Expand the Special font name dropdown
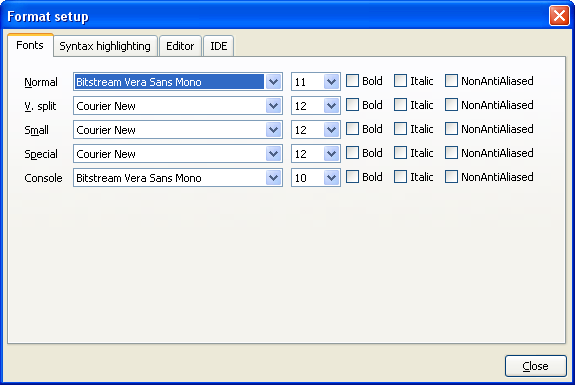Viewport: 575px width, 385px height. (x=273, y=154)
